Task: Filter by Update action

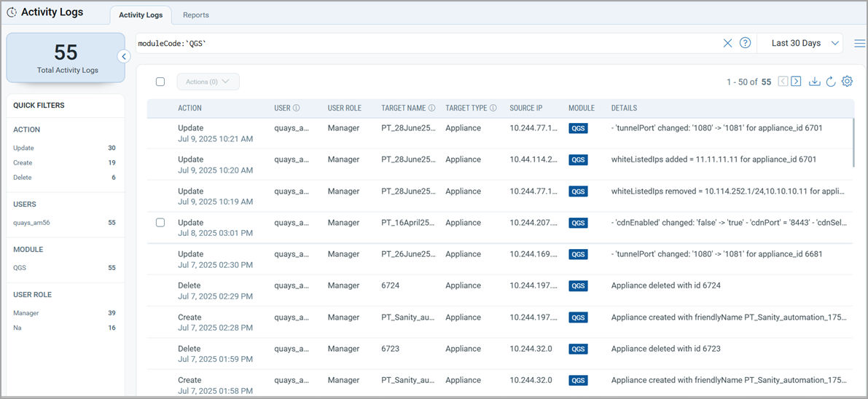Action: click(23, 148)
